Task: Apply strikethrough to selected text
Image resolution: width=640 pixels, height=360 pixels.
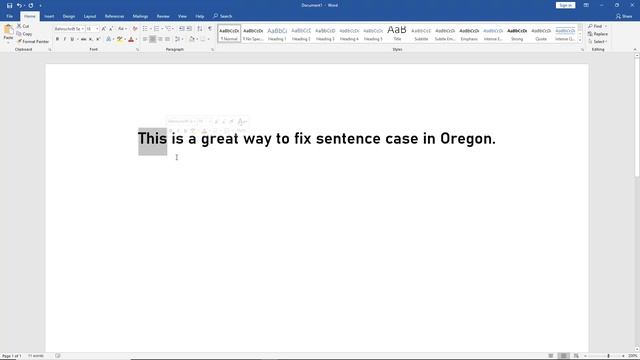Action: tap(83, 39)
